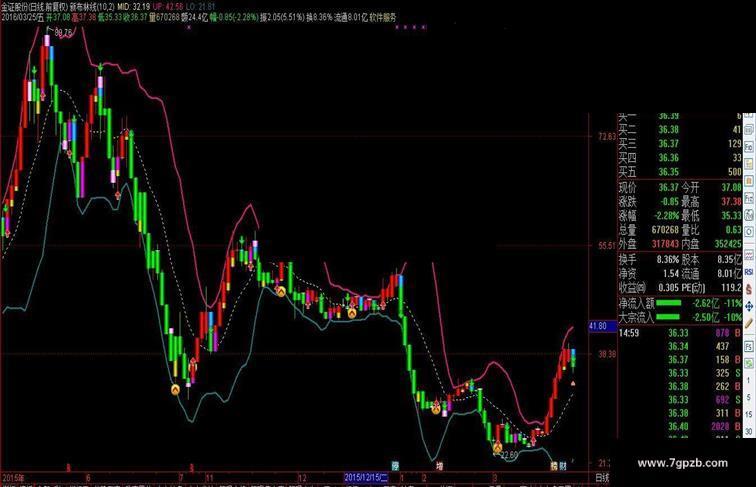Click the 55.51 price axis label
The image size is (756, 487).
pos(607,245)
